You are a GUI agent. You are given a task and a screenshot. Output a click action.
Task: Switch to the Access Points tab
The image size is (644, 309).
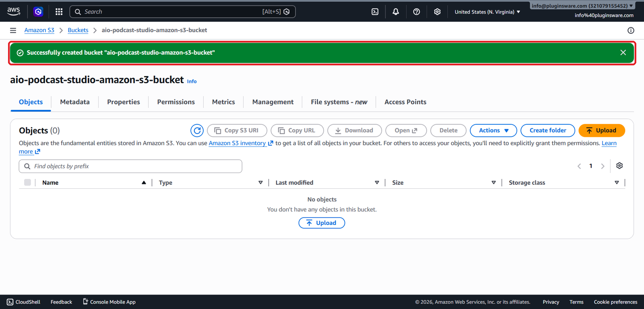point(405,102)
